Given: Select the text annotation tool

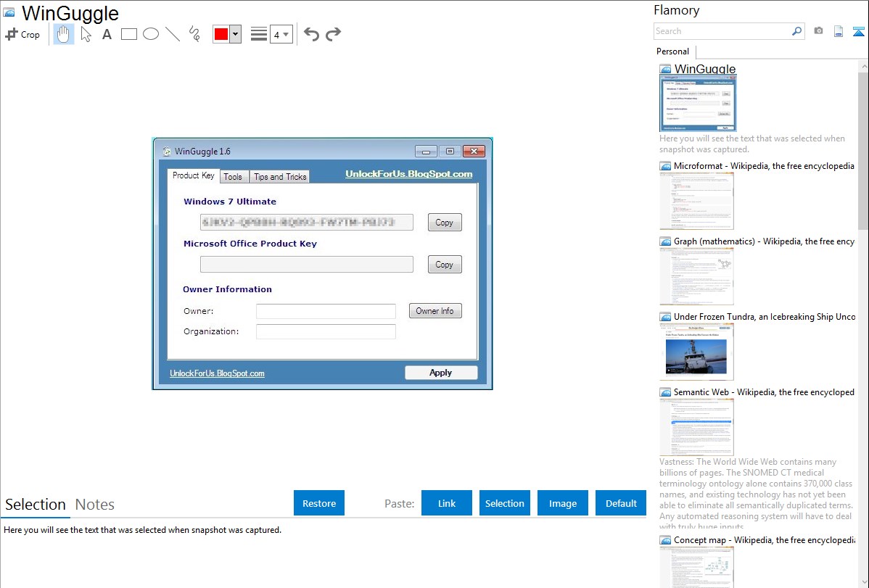Looking at the screenshot, I should 107,34.
